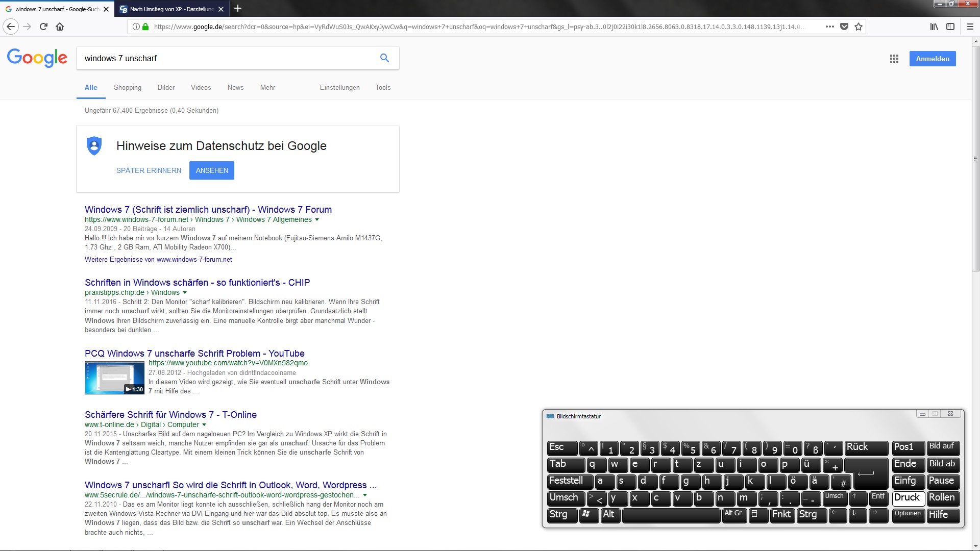Click the Firefox home icon
Viewport: 980px width, 551px height.
click(60, 27)
